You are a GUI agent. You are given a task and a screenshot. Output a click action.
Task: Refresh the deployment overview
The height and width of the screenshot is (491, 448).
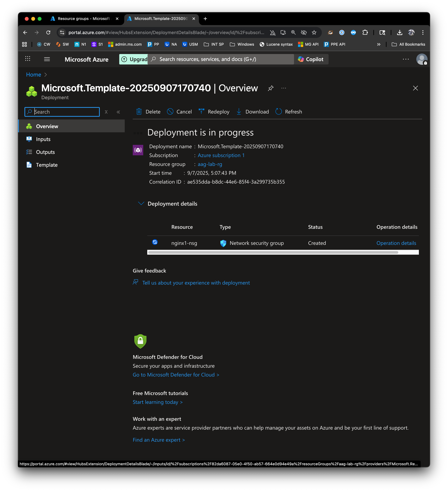(279, 112)
